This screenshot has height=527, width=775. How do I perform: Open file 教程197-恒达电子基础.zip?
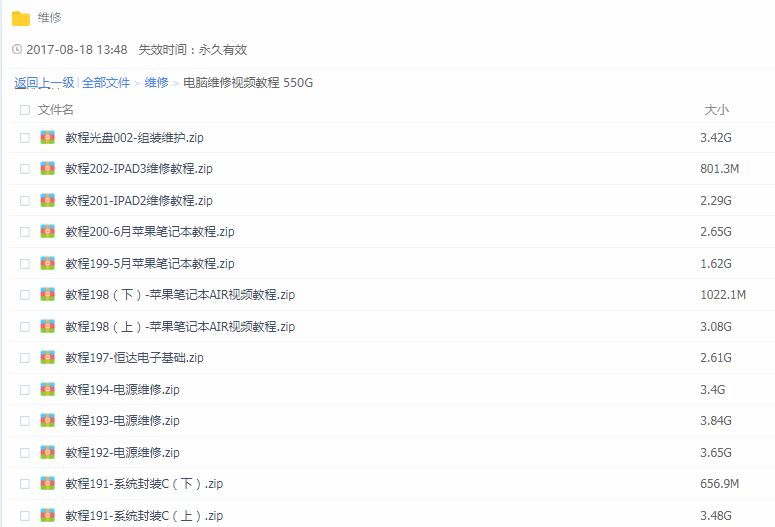[134, 357]
